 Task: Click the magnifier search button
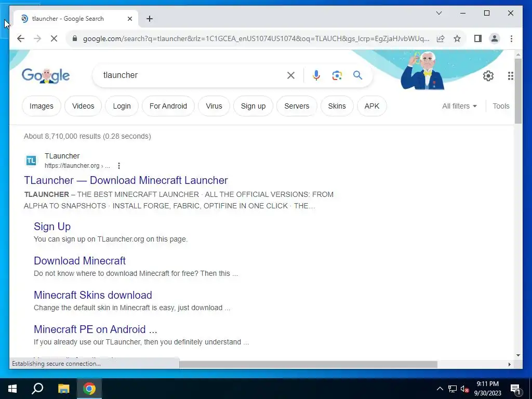(357, 75)
